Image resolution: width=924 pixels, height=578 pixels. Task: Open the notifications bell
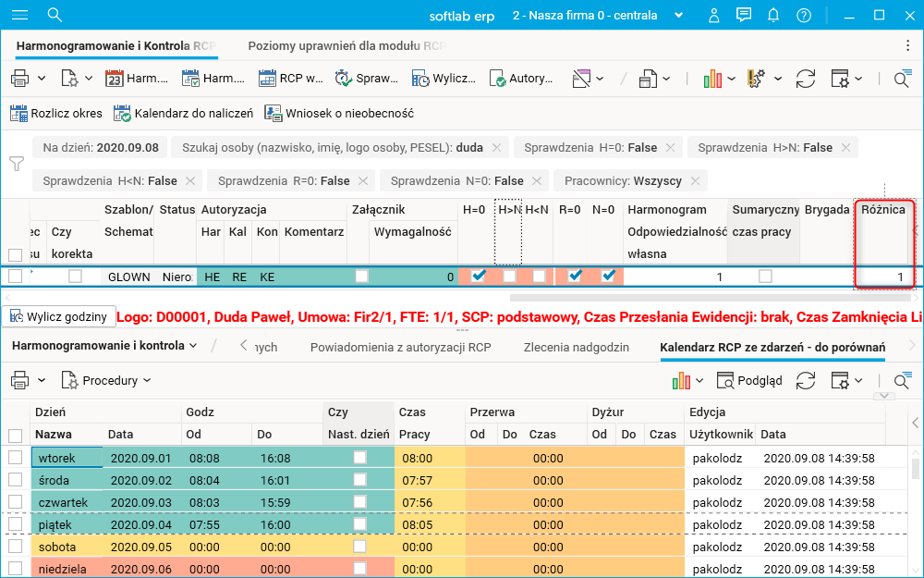point(773,16)
